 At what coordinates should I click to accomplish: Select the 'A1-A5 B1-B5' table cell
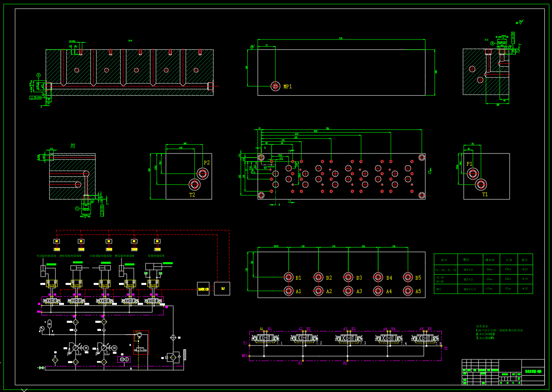(446, 279)
